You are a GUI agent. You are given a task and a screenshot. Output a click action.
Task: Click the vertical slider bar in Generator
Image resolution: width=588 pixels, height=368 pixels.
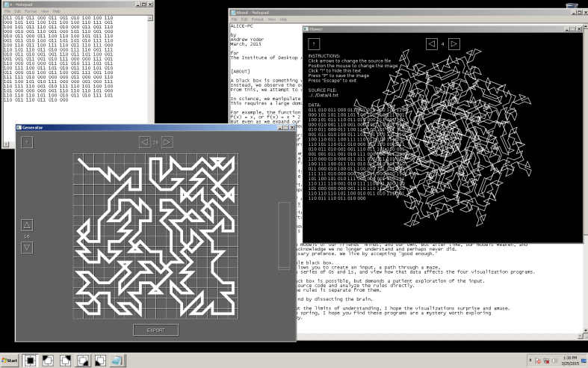click(283, 235)
